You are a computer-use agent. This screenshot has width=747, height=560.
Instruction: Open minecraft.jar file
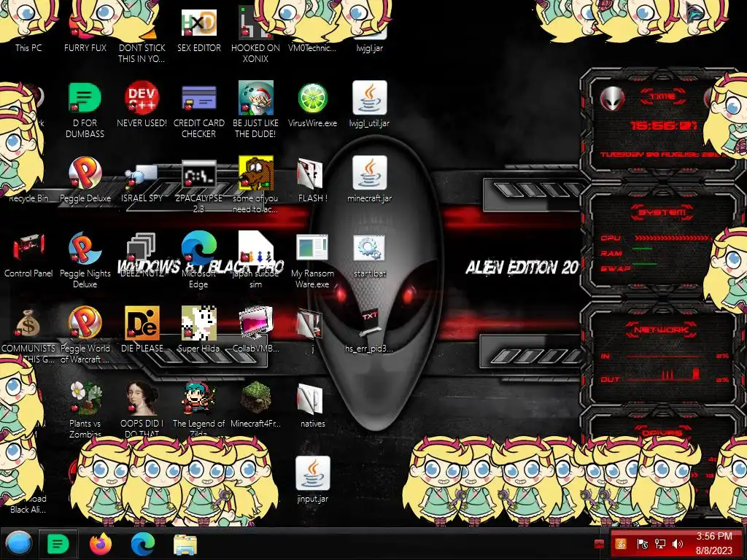tap(369, 172)
